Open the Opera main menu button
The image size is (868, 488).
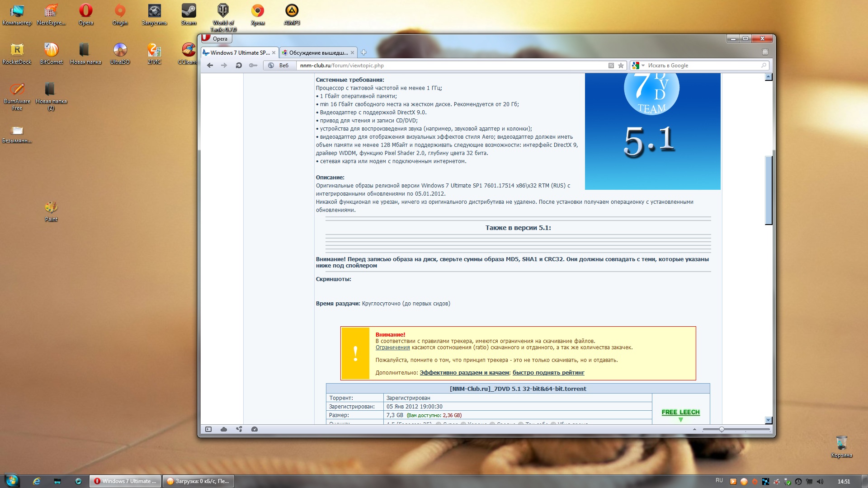(216, 39)
